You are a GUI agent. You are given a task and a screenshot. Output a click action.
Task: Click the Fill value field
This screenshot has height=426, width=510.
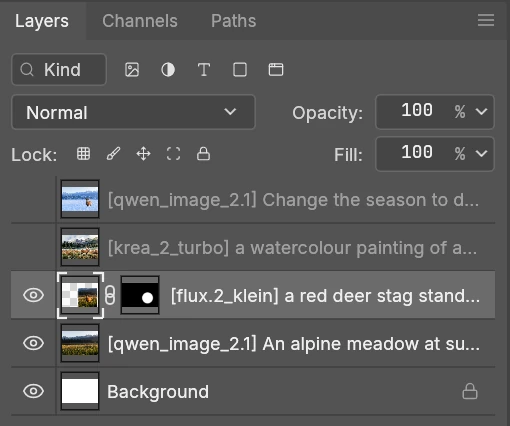(x=417, y=153)
